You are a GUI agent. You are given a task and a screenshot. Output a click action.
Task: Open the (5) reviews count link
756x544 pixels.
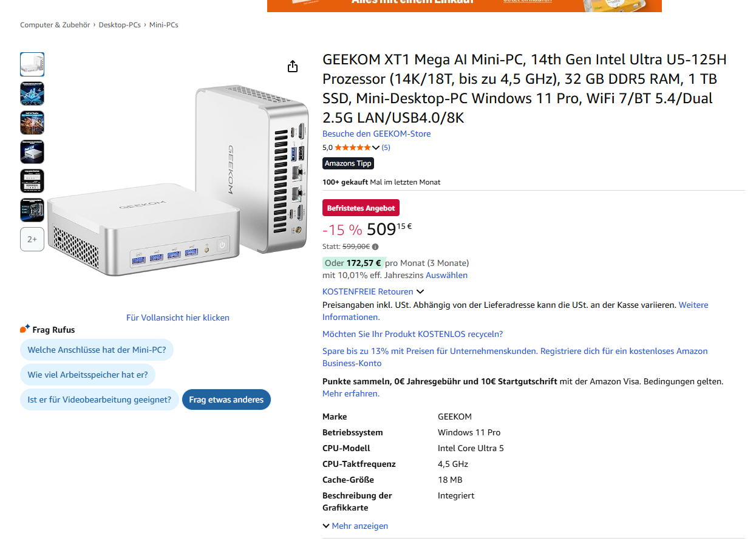tap(386, 148)
